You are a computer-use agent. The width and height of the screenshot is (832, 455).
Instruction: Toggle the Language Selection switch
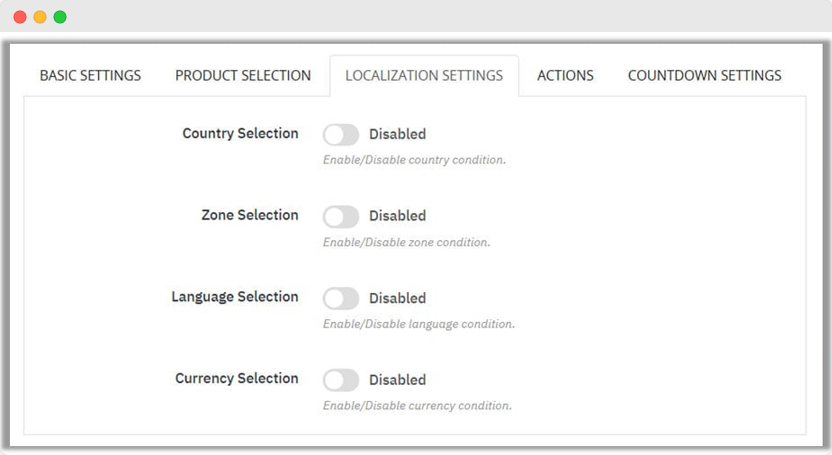click(x=341, y=298)
